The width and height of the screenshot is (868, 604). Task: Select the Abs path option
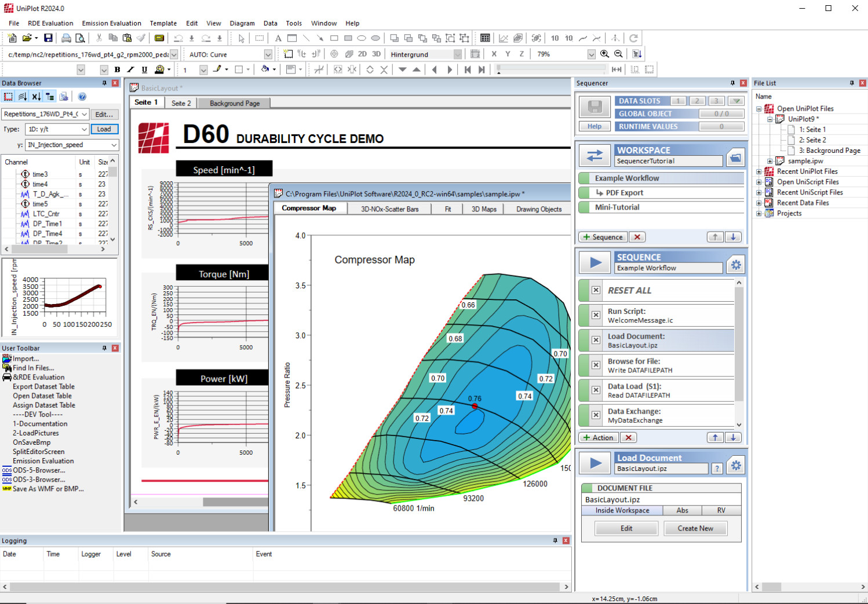[683, 510]
